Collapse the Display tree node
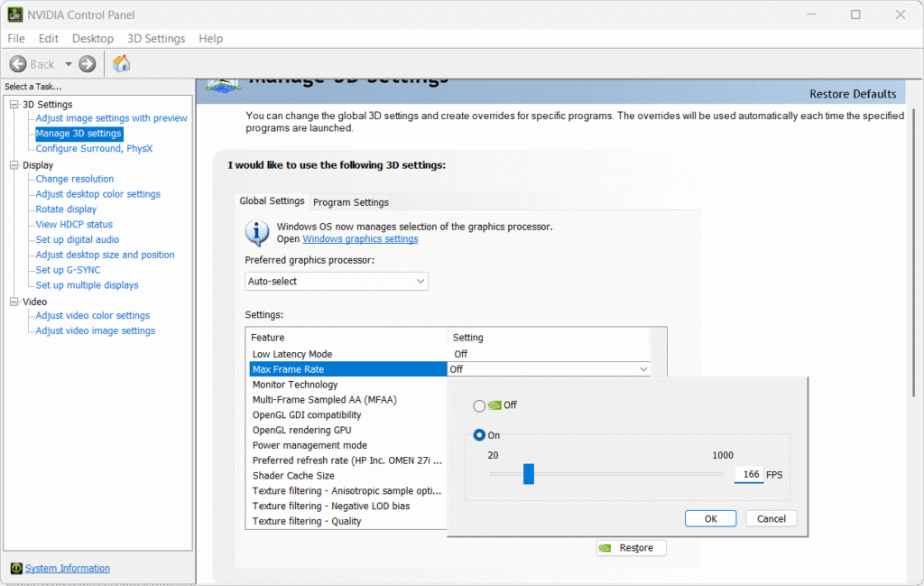This screenshot has height=586, width=924. click(x=14, y=165)
